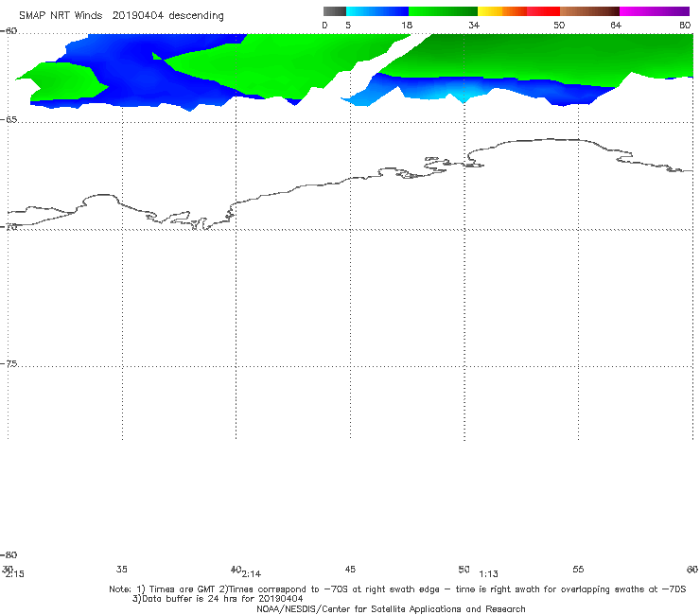Click the red segment of the color scale

click(543, 11)
